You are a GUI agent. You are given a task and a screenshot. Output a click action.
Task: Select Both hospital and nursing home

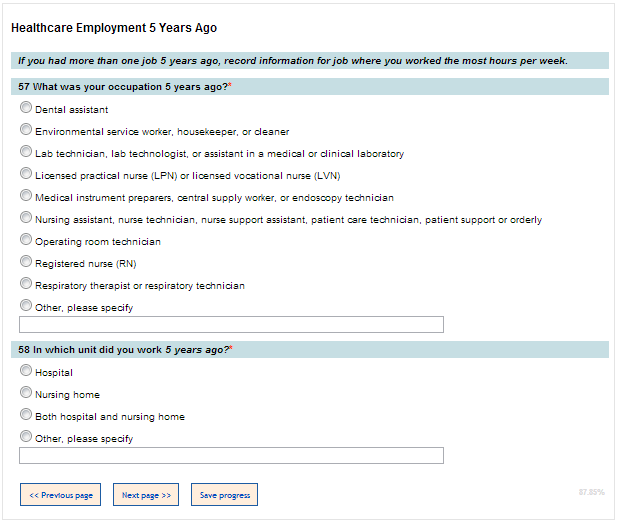tap(26, 415)
